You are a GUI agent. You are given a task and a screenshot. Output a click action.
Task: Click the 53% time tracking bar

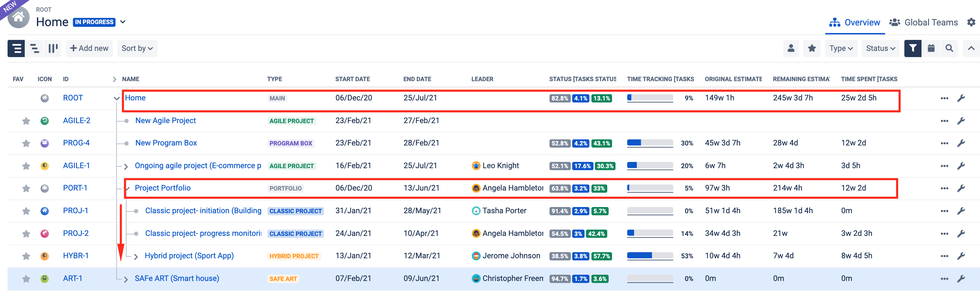pos(650,256)
